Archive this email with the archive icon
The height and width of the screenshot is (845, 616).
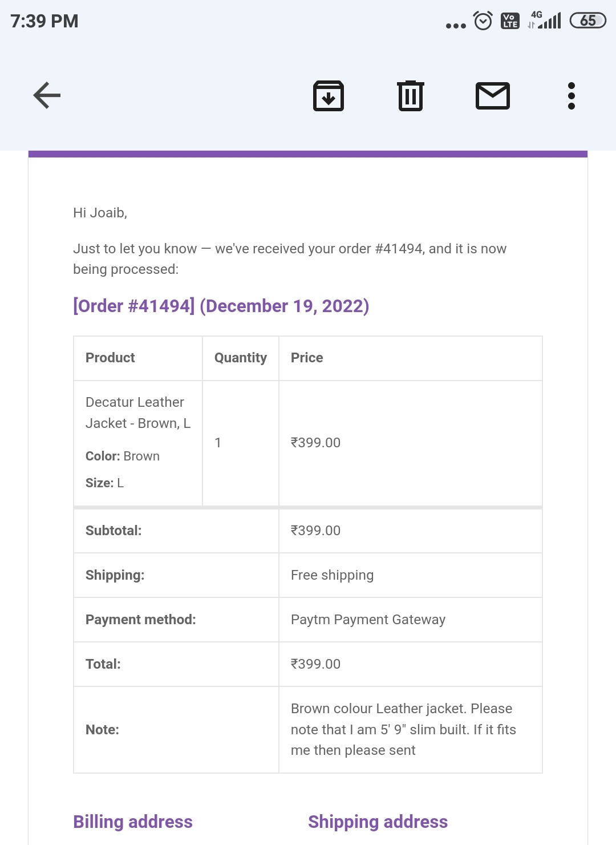pos(329,96)
